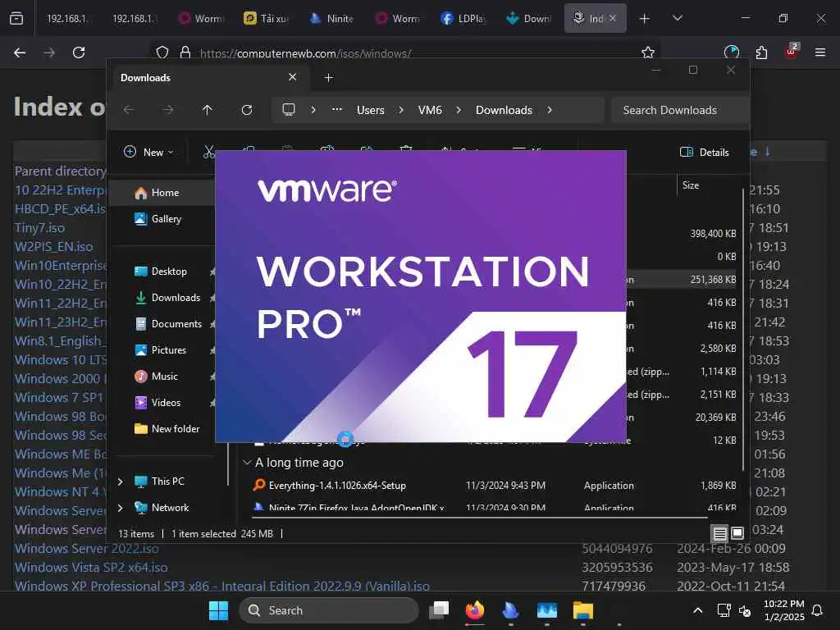
Task: Show hidden tray icons chevron
Action: pos(697,610)
